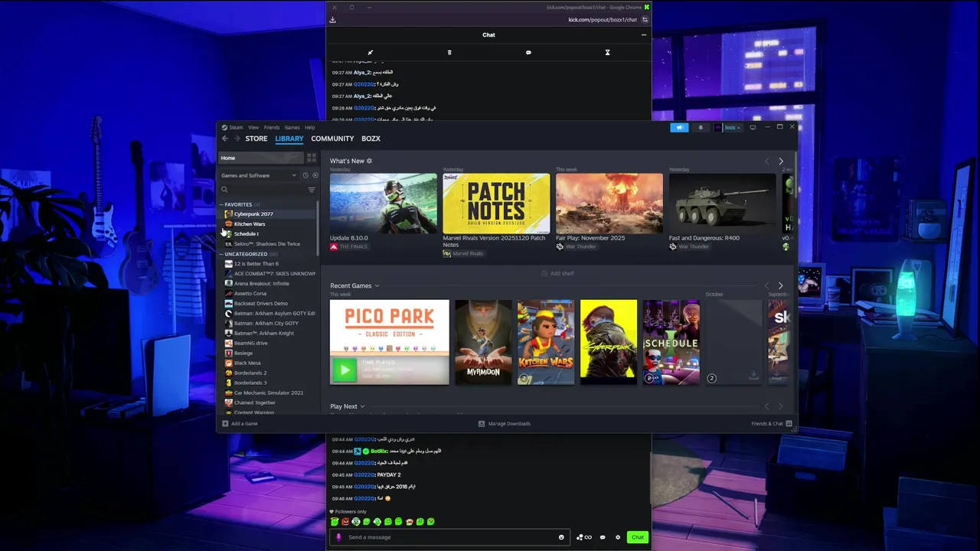Open the Steam menu
This screenshot has width=980, height=551.
click(233, 128)
